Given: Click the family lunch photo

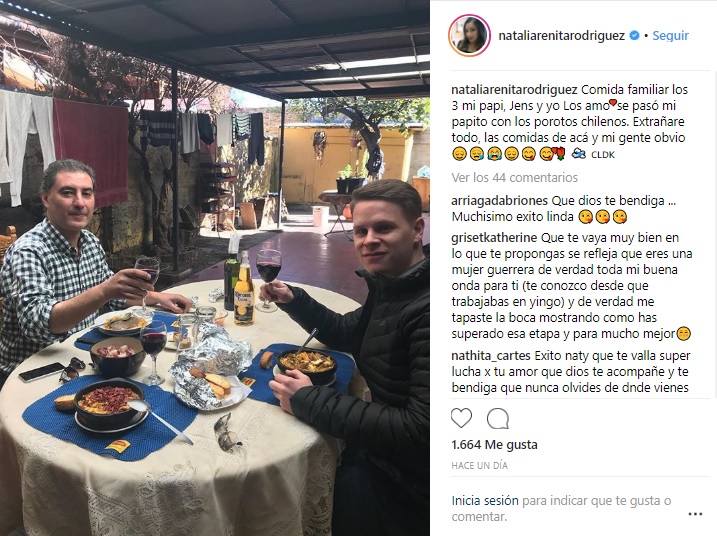Looking at the screenshot, I should (215, 268).
